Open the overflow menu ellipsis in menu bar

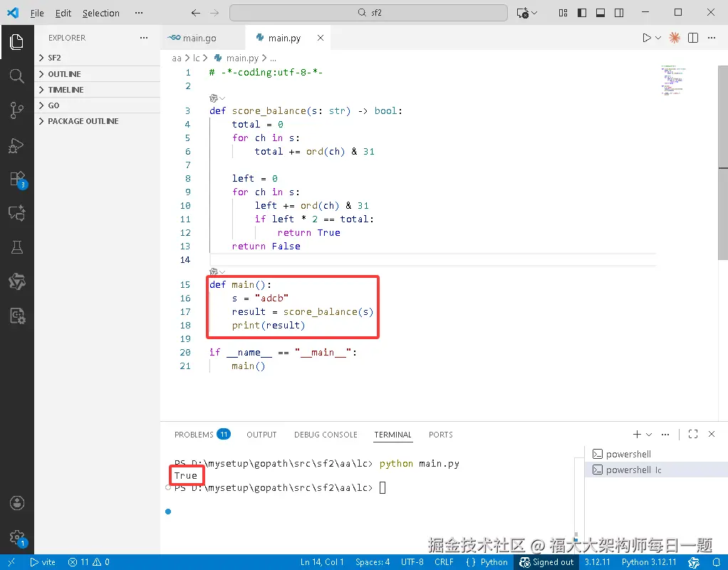click(x=139, y=13)
